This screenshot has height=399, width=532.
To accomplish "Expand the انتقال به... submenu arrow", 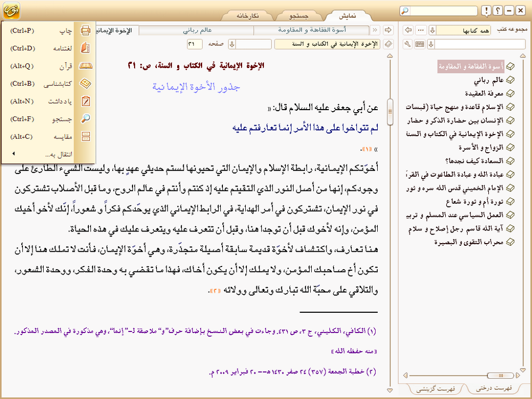I will tap(14, 154).
